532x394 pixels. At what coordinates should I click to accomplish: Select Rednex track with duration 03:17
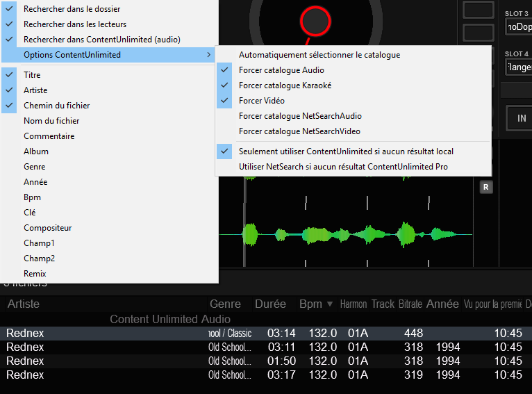coord(266,375)
